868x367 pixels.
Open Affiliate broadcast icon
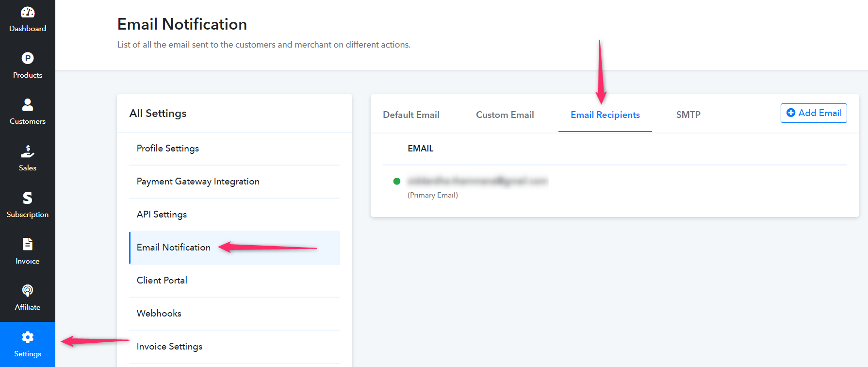point(28,291)
